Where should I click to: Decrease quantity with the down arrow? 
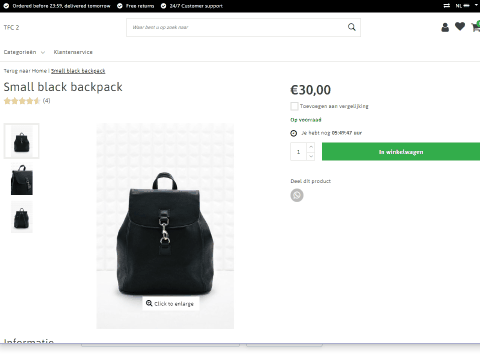(x=311, y=156)
